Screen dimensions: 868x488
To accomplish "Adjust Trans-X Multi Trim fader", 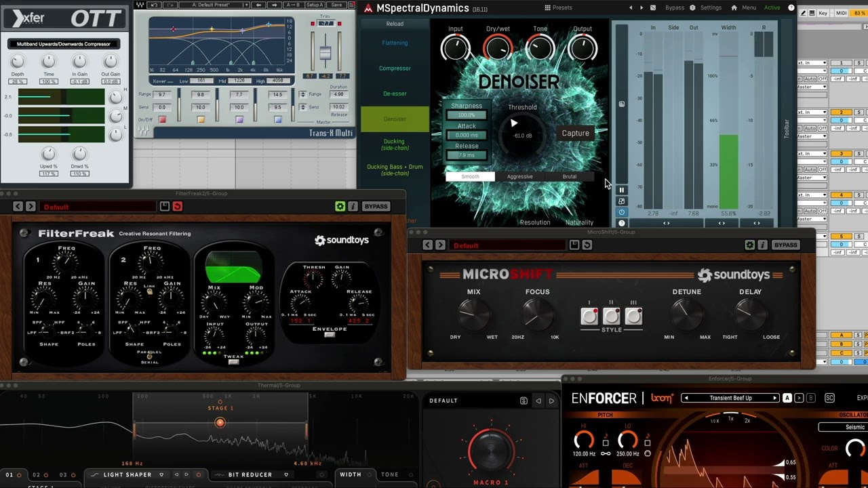I will point(325,53).
